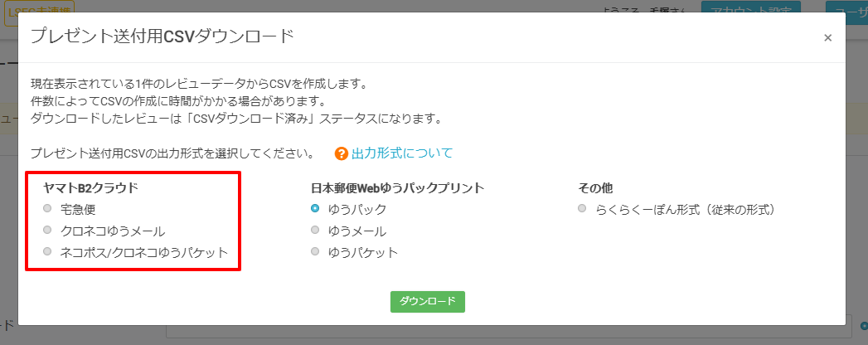
Task: Click the その他 group heading
Action: click(x=595, y=187)
